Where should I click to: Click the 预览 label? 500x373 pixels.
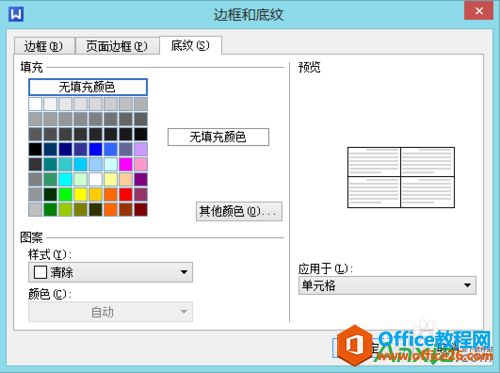pos(309,67)
